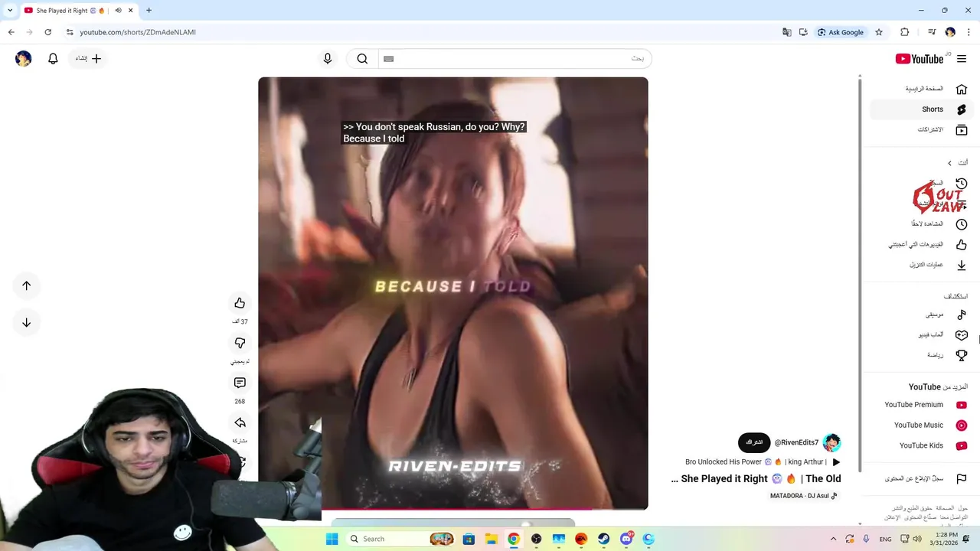980x551 pixels.
Task: Open Sports trophy item
Action: pyautogui.click(x=921, y=355)
